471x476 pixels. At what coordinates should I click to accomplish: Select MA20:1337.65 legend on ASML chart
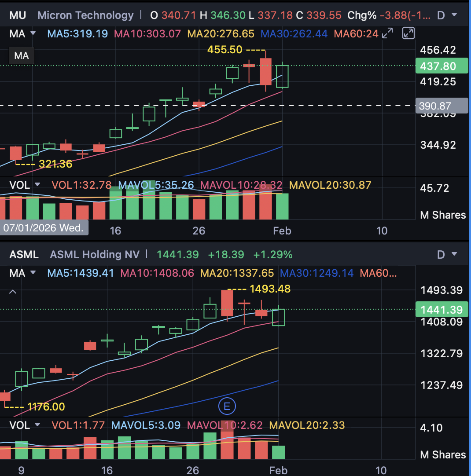[x=237, y=273]
